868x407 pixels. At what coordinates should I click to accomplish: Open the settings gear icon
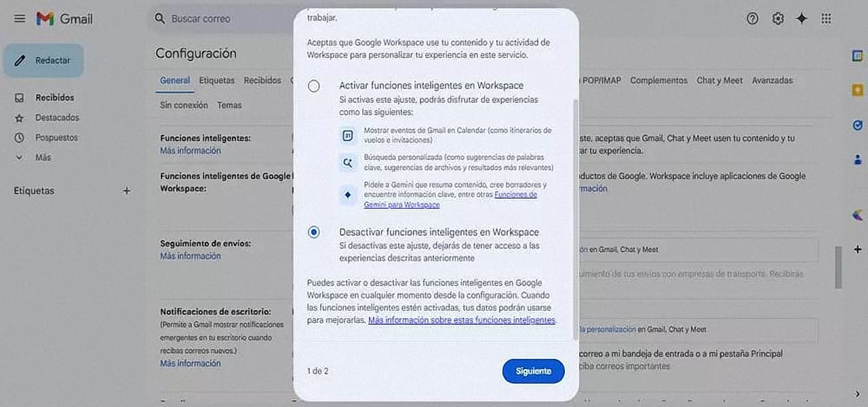(778, 19)
